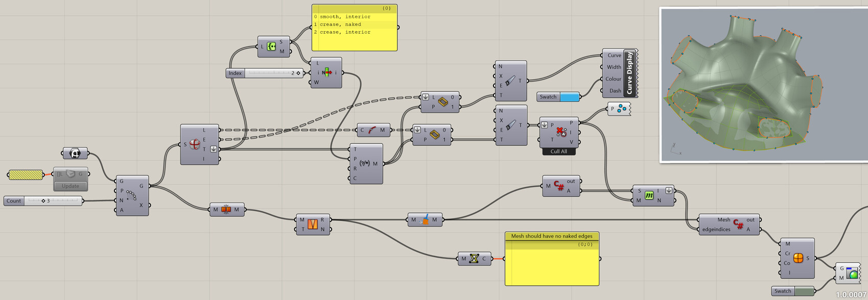Click the Index slider label
868x300 pixels.
point(235,73)
